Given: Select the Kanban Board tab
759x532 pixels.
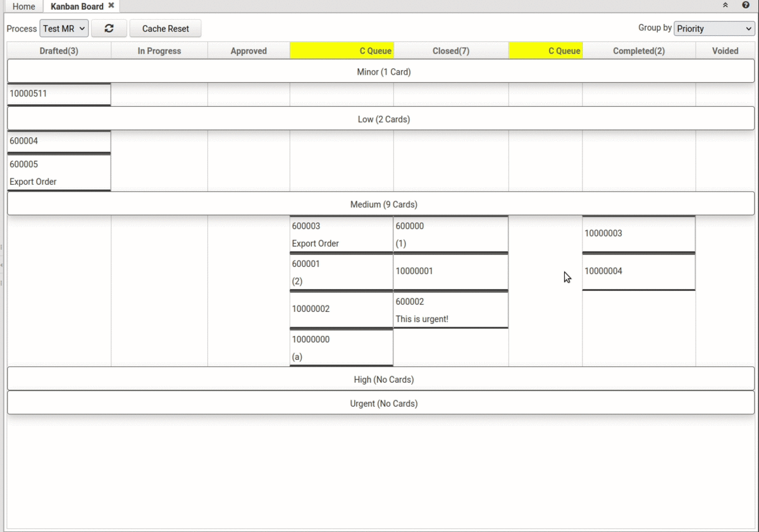Looking at the screenshot, I should pyautogui.click(x=77, y=6).
